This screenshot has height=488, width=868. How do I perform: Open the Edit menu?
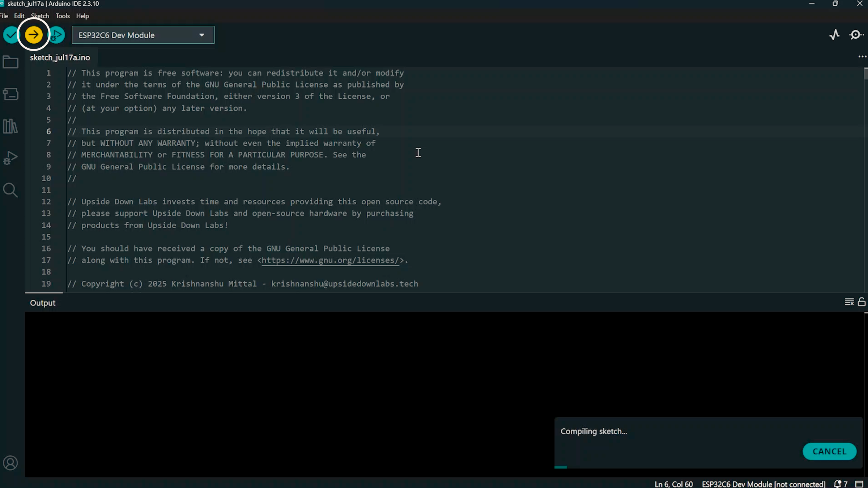tap(19, 16)
